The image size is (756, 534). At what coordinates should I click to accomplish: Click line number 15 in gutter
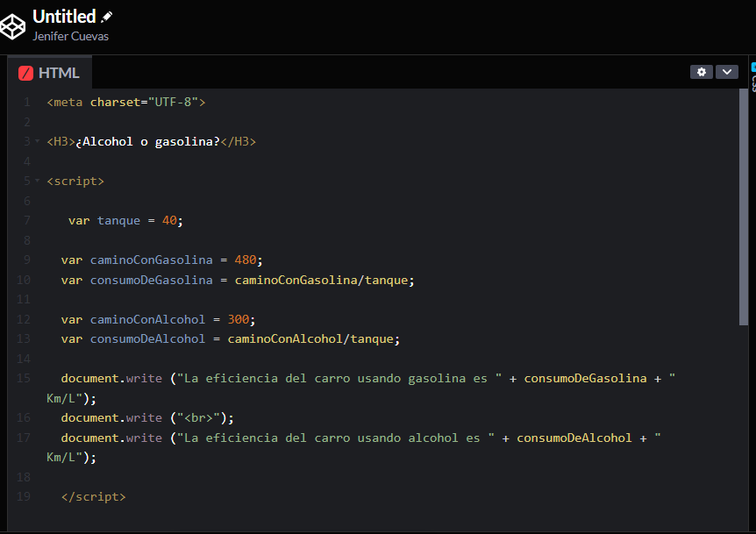coord(23,378)
